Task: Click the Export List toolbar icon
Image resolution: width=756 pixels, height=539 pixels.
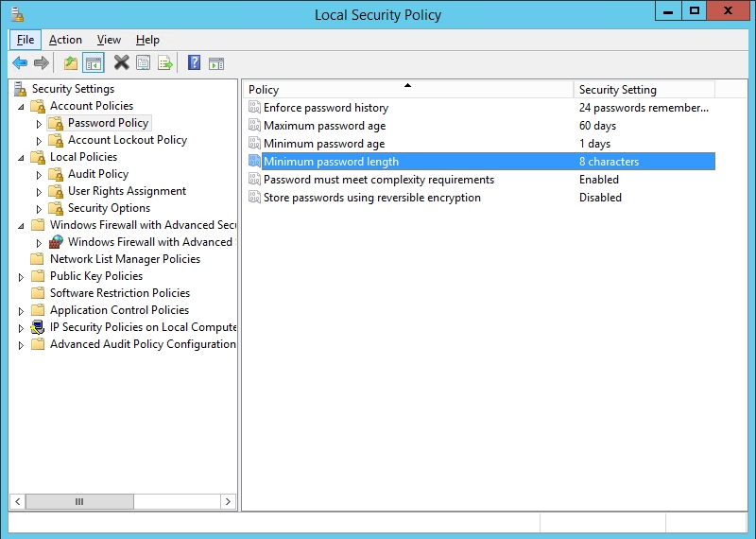Action: [164, 62]
